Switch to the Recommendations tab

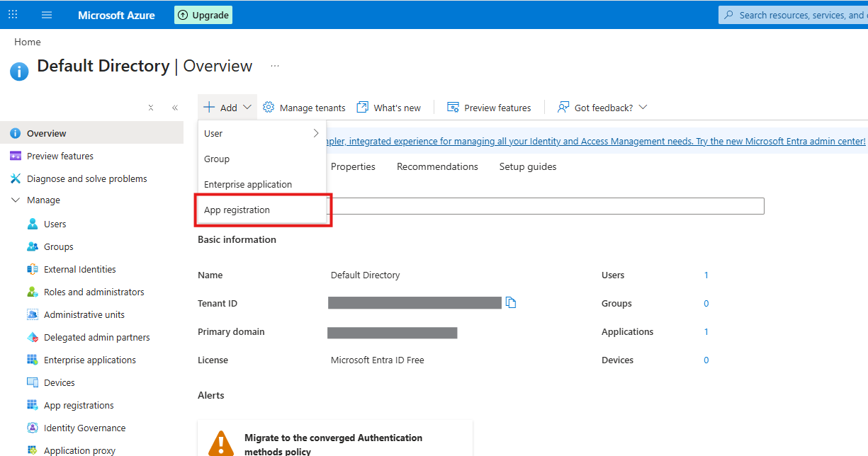click(437, 166)
